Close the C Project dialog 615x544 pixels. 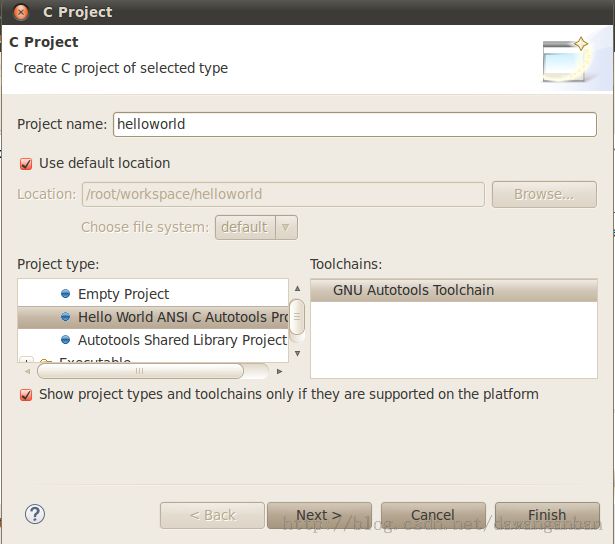pyautogui.click(x=20, y=12)
